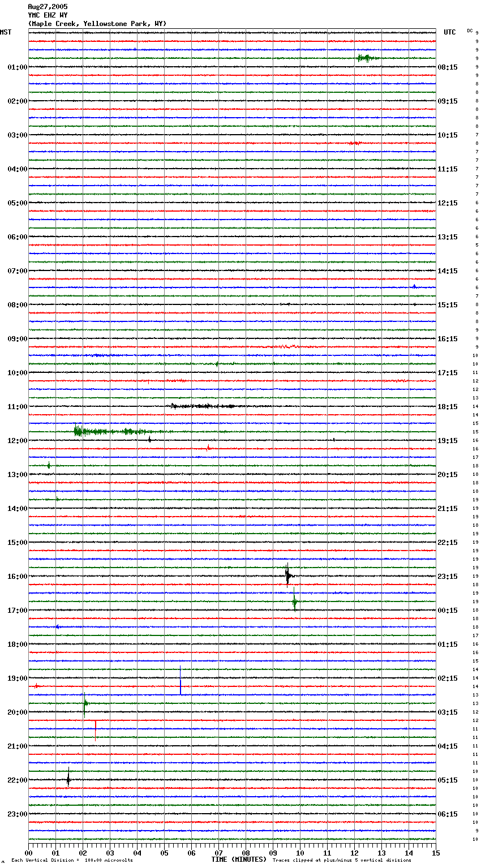481x868 pixels.
Task: Select the 22:00 MST time label
Action: [18, 780]
